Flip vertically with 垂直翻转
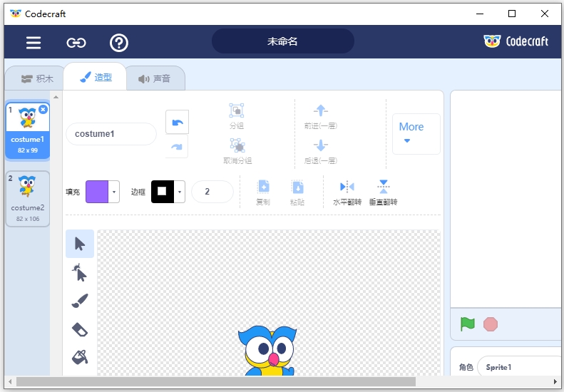 [383, 191]
